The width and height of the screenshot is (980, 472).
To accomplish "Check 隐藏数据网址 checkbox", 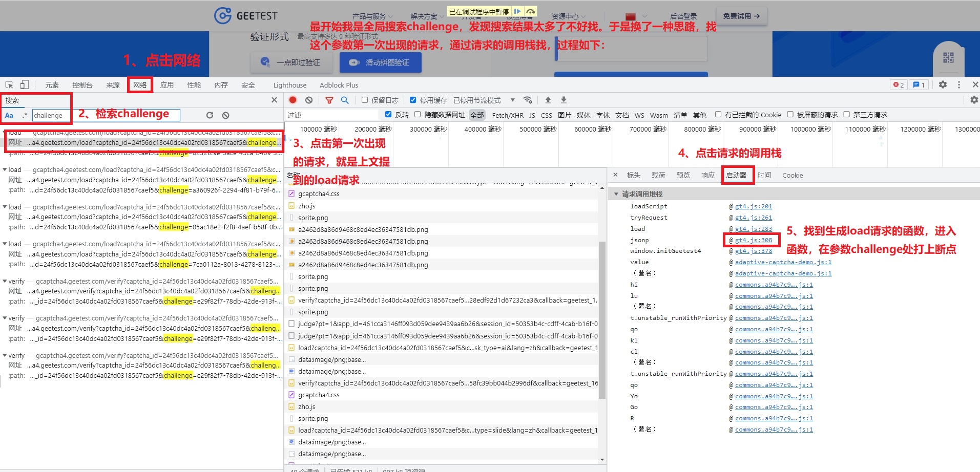I will coord(418,115).
